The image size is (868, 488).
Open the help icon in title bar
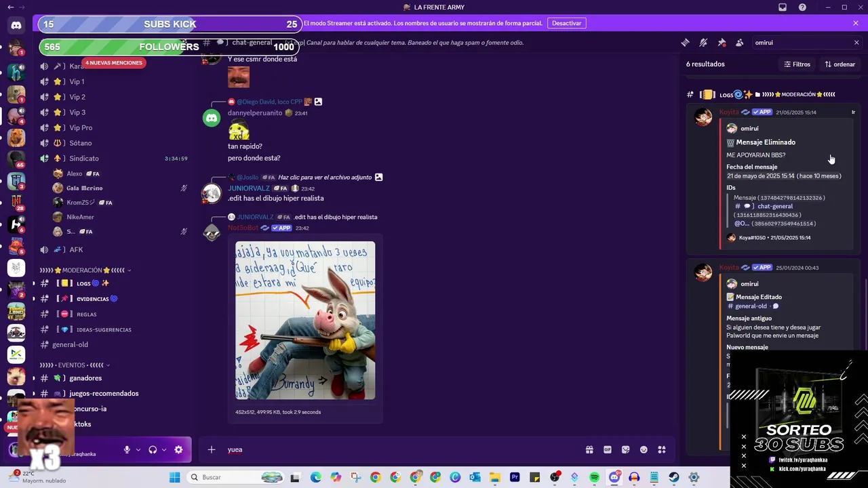802,7
